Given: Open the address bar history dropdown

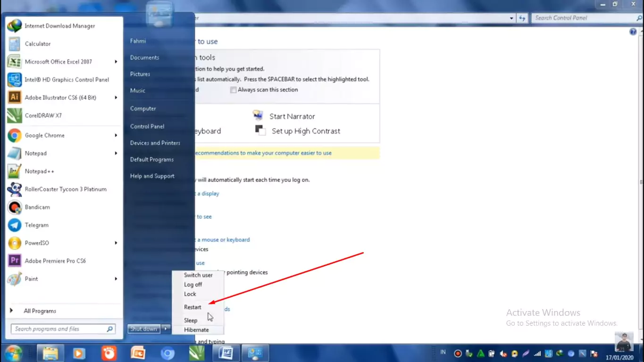Looking at the screenshot, I should (512, 18).
